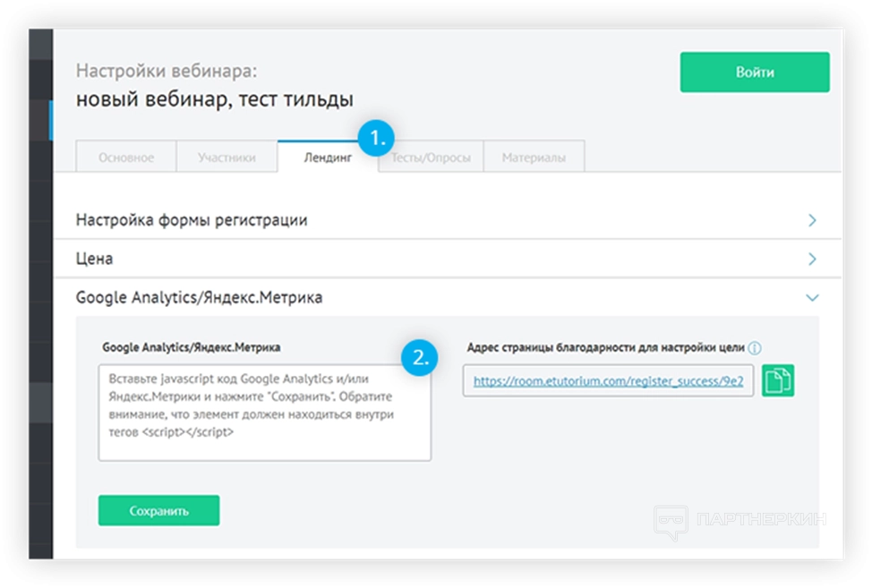Collapse the Google Analytics/Яндекс.Метрика section chevron

[x=812, y=298]
